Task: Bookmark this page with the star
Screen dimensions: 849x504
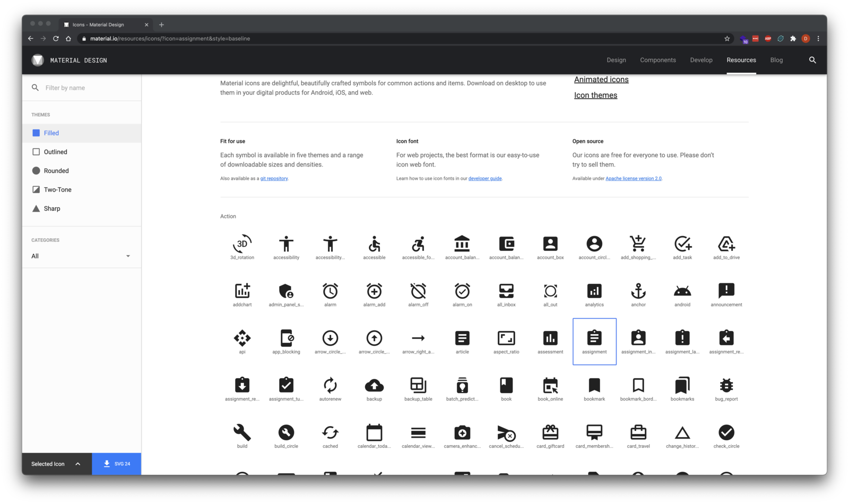Action: click(727, 39)
